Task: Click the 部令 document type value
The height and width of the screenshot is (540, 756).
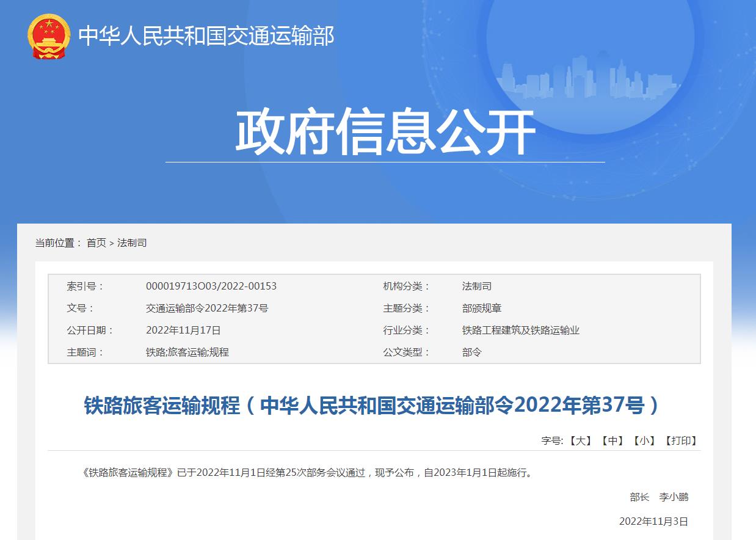Action: (x=472, y=352)
